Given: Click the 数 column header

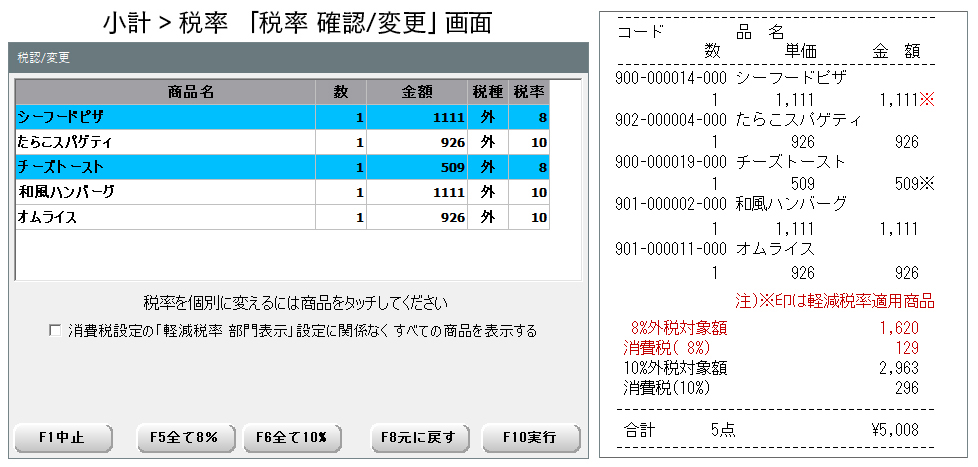Looking at the screenshot, I should pyautogui.click(x=340, y=92).
